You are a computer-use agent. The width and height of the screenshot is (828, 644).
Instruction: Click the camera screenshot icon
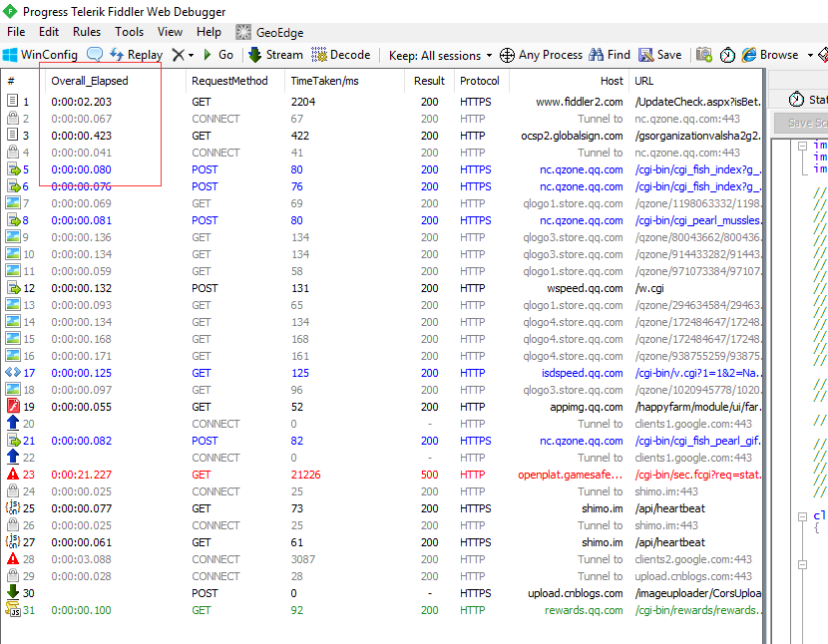[x=704, y=55]
